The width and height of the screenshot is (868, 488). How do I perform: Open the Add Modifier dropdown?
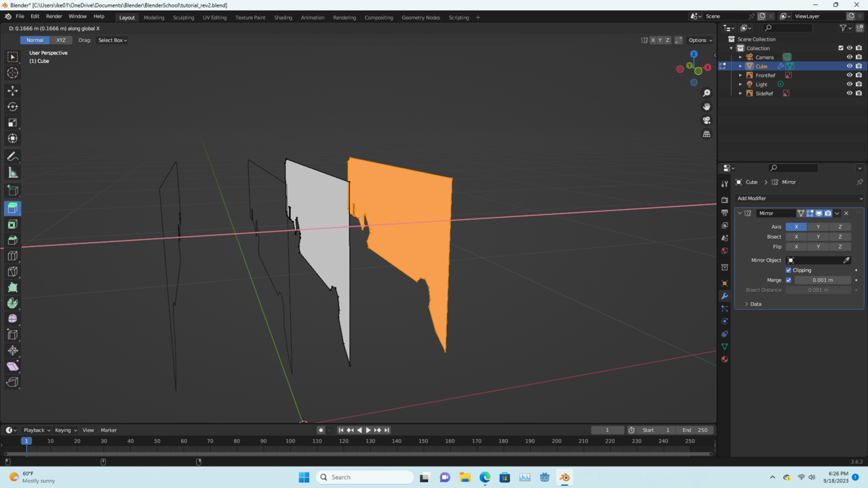pyautogui.click(x=799, y=198)
